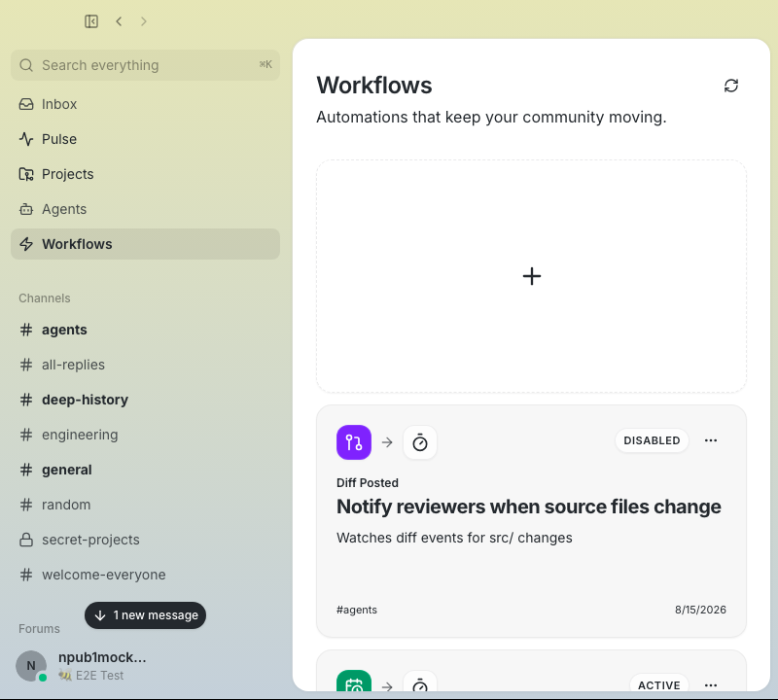The width and height of the screenshot is (778, 700).
Task: Open Notify reviewers when source files change
Action: tap(528, 507)
